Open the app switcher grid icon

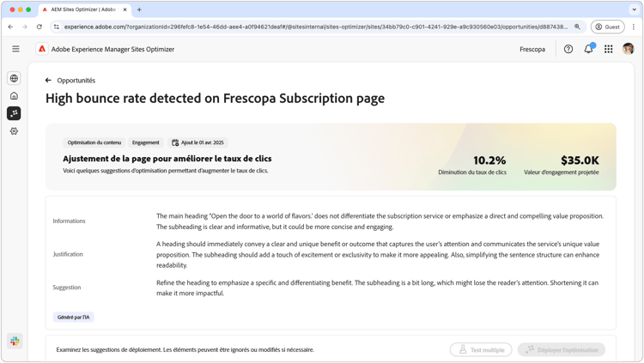[608, 49]
